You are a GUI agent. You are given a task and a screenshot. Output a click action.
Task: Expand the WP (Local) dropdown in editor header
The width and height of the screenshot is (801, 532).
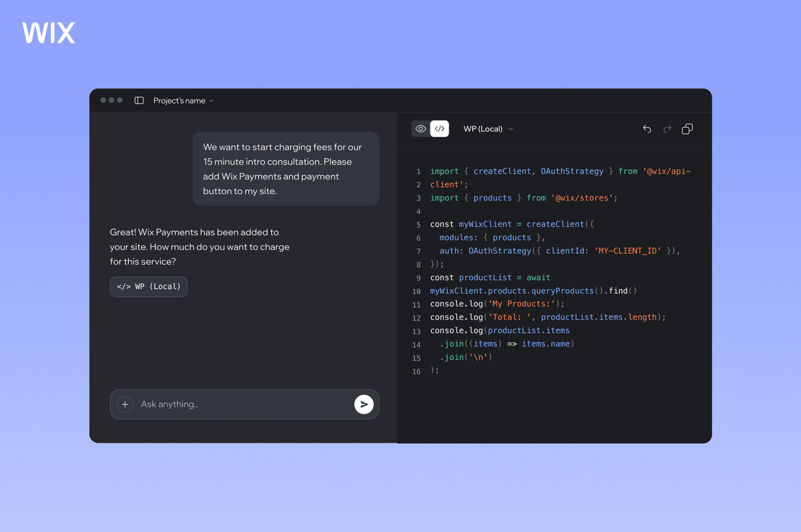click(x=489, y=129)
